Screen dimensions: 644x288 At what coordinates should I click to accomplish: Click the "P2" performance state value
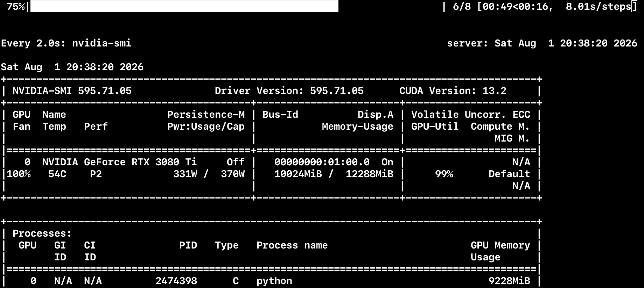click(96, 174)
